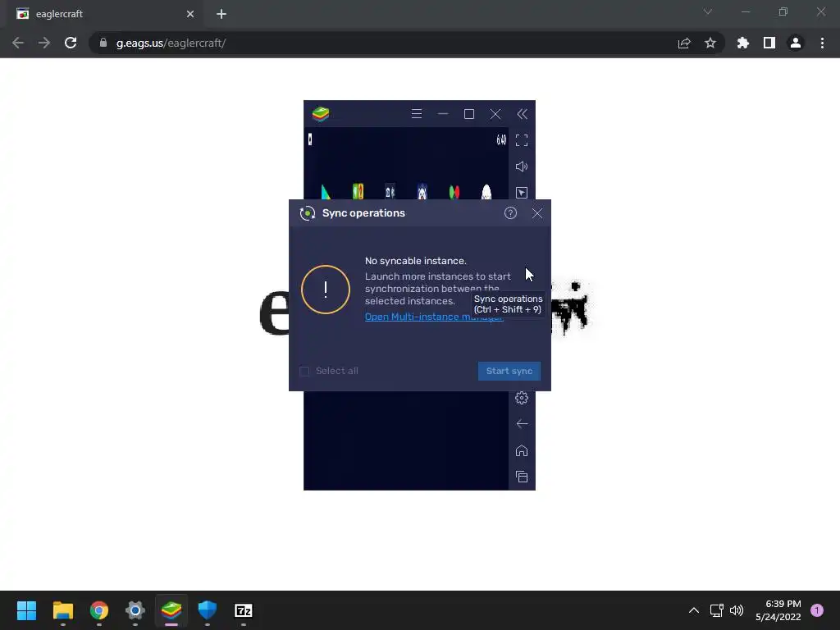Viewport: 840px width, 630px height.
Task: Click the Start sync button
Action: (509, 372)
